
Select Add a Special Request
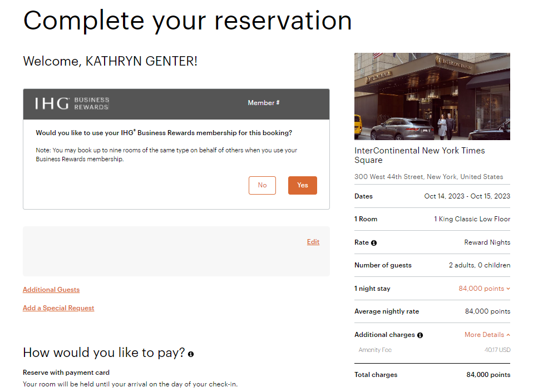(58, 308)
